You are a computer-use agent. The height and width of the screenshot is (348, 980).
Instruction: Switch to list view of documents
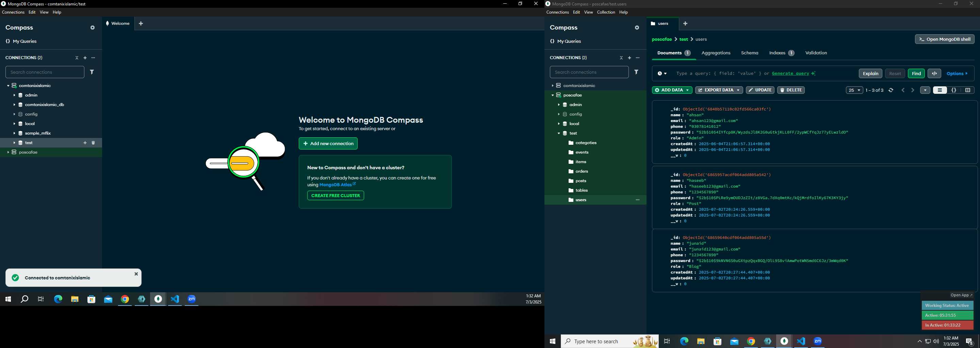(940, 90)
